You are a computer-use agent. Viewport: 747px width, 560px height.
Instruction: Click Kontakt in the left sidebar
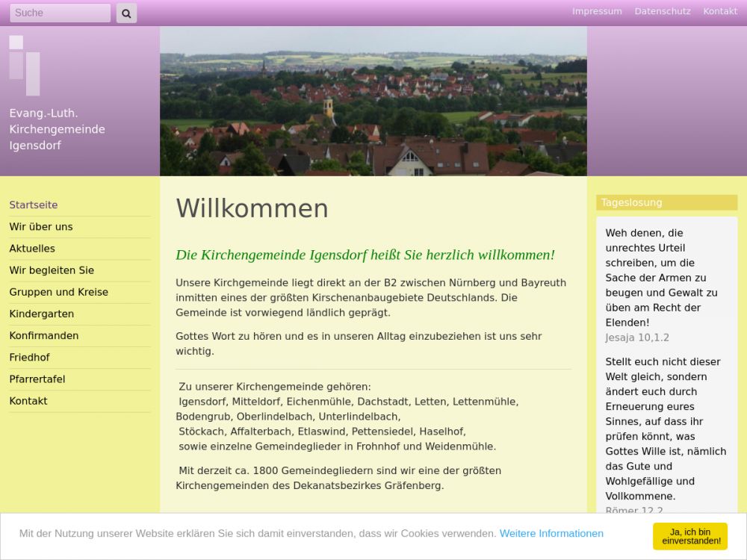click(28, 401)
